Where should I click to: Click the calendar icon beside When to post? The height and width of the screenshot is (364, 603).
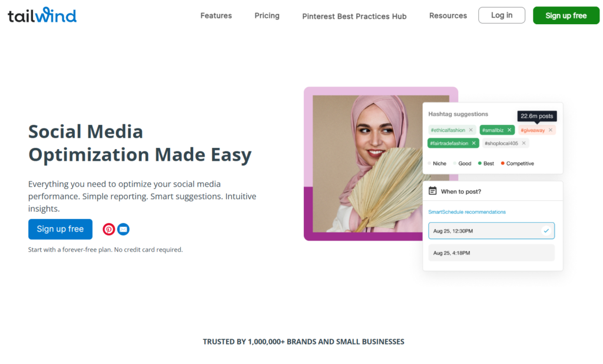point(433,191)
